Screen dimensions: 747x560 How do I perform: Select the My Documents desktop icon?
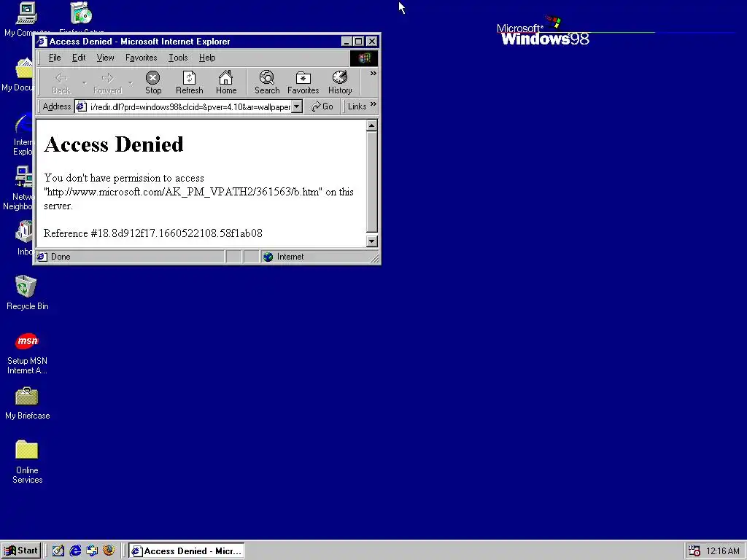point(19,75)
